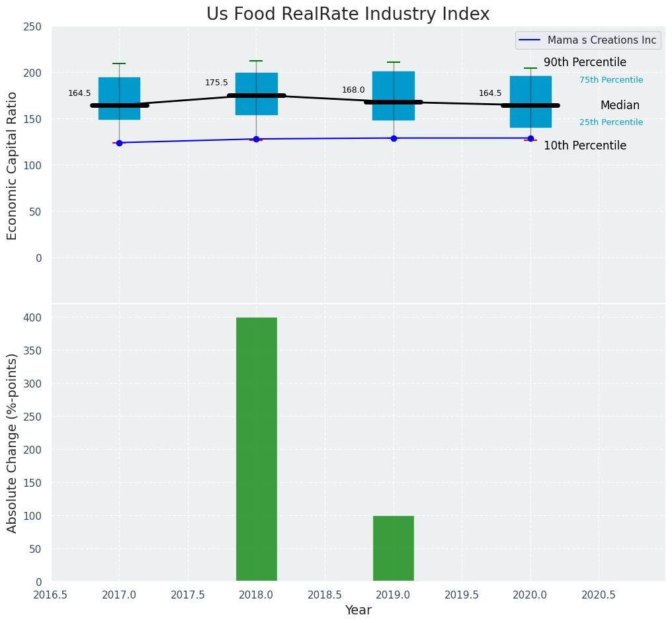Click the Year x-axis label
The height and width of the screenshot is (623, 672).
coord(358,610)
